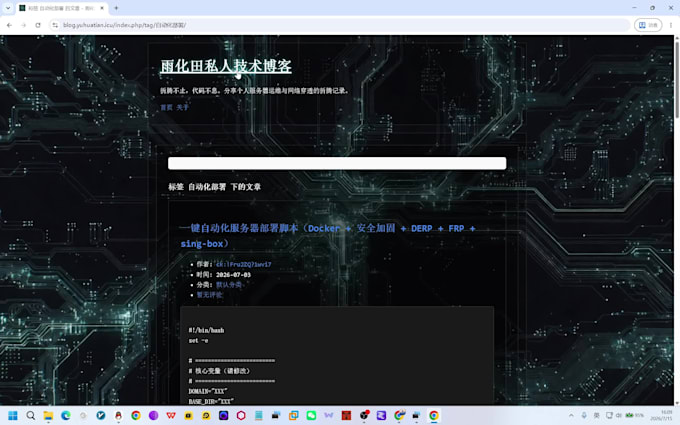Click the #!/bin/bash code line
This screenshot has height=425, width=680.
click(x=206, y=330)
